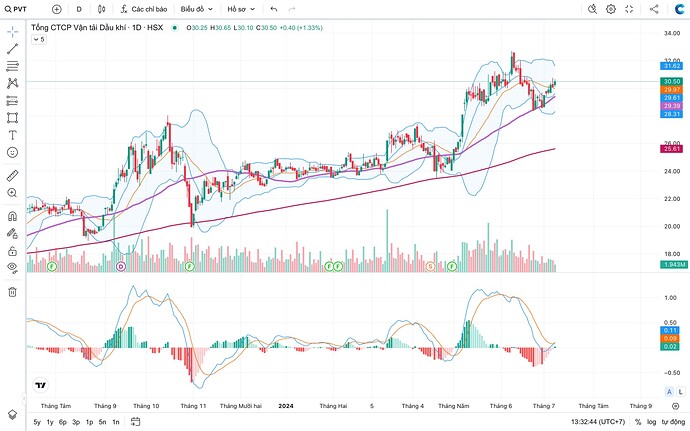
Task: Select the 1y time range
Action: (x=50, y=422)
